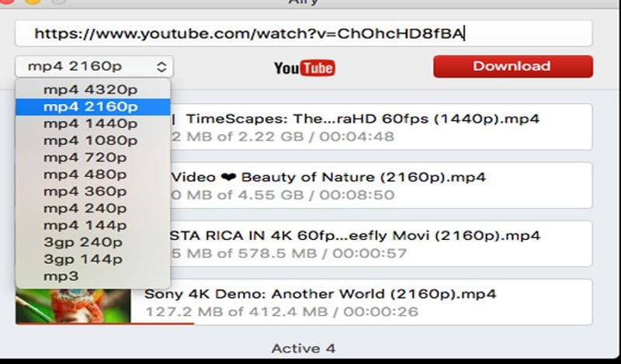Select mp4 1440p from format list
Image resolution: width=621 pixels, height=364 pixels.
click(x=93, y=123)
